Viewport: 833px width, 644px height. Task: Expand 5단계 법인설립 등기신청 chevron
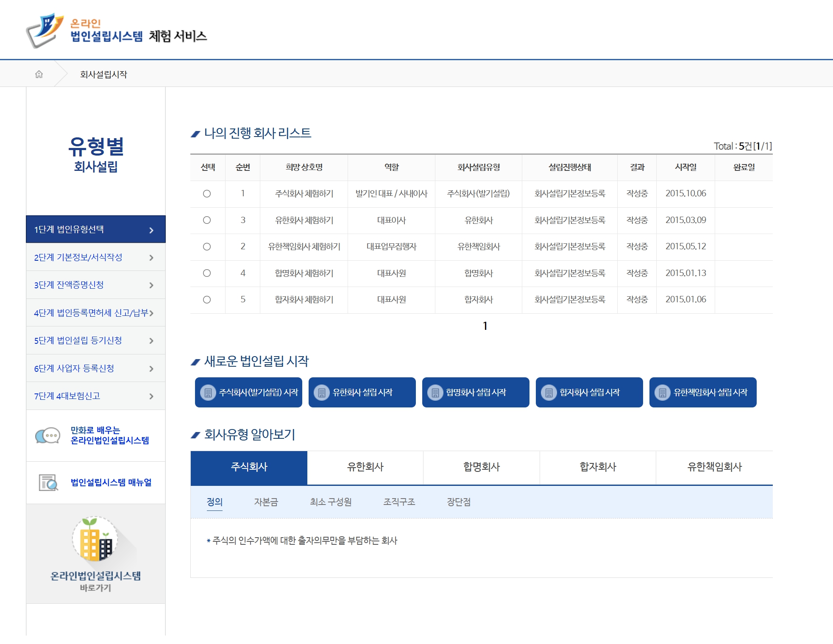click(151, 341)
